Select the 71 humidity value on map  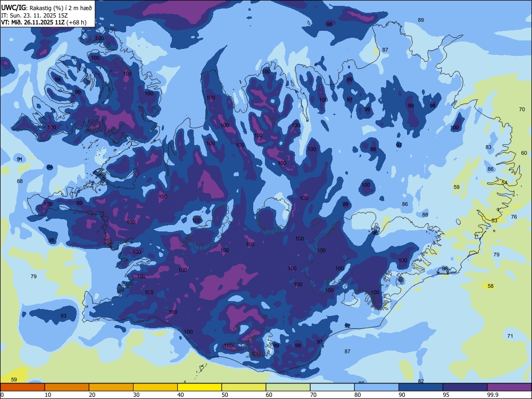510,336
